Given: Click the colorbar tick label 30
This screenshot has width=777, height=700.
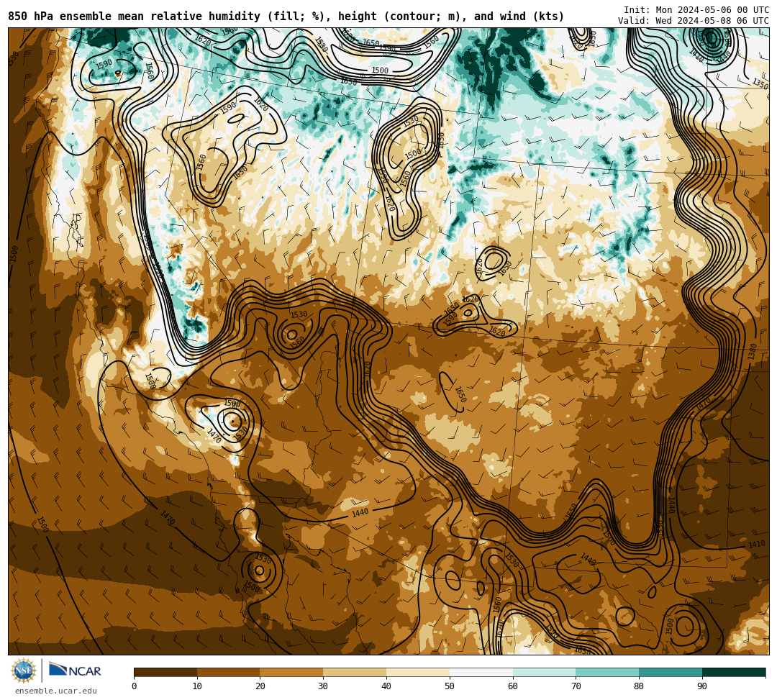Looking at the screenshot, I should [x=323, y=686].
